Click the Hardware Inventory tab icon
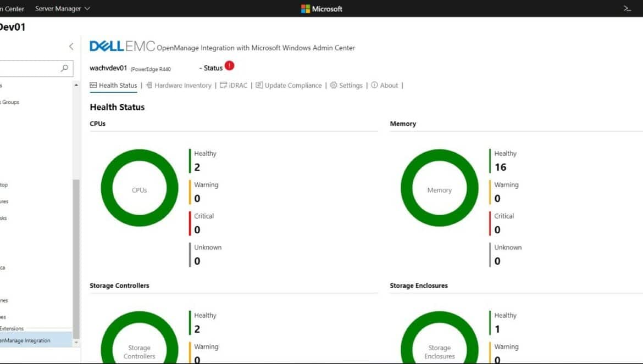The height and width of the screenshot is (364, 643). click(149, 85)
